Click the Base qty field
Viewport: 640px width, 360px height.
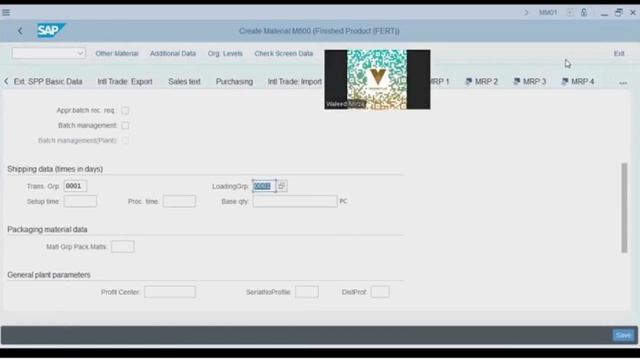click(x=295, y=201)
